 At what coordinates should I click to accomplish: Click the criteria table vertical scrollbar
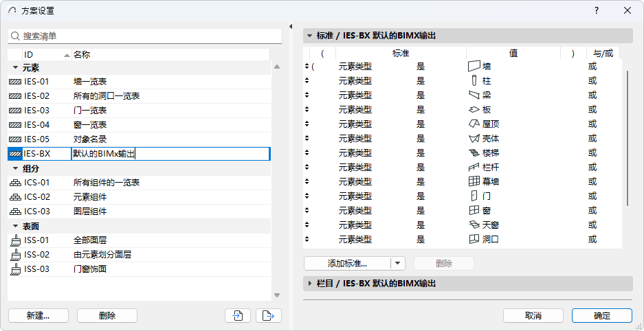pos(627,138)
